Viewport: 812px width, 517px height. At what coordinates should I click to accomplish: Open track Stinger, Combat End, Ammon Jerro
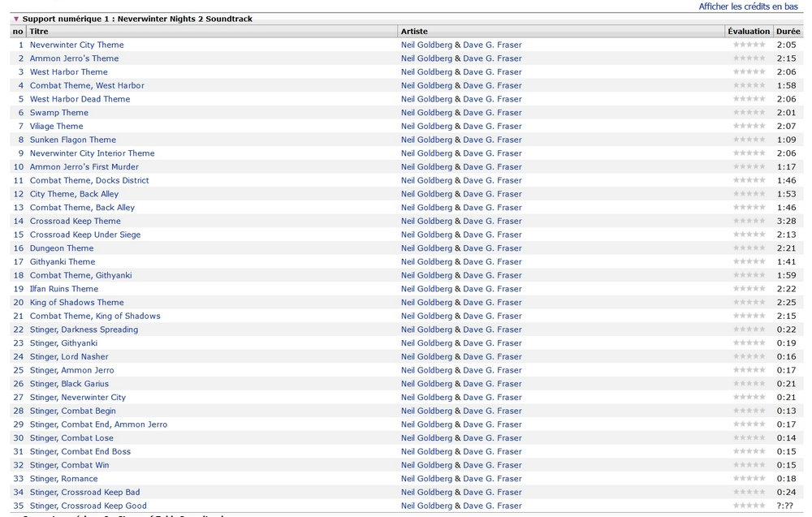[98, 424]
